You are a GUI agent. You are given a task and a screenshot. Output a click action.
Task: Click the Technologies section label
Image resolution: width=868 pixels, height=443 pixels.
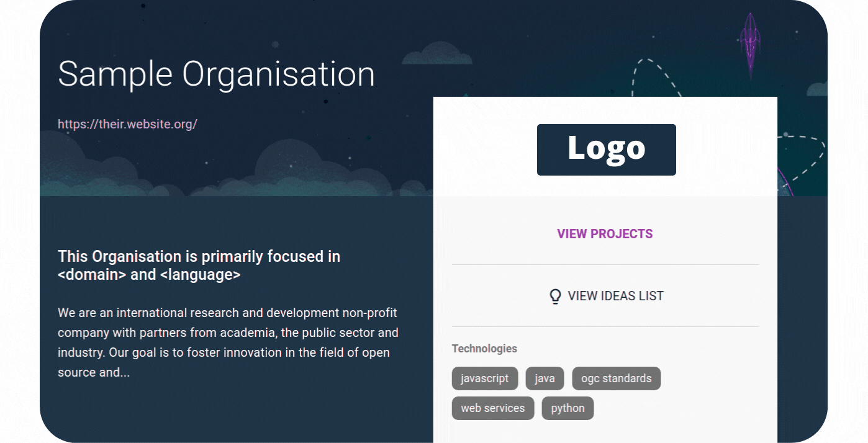pyautogui.click(x=484, y=349)
